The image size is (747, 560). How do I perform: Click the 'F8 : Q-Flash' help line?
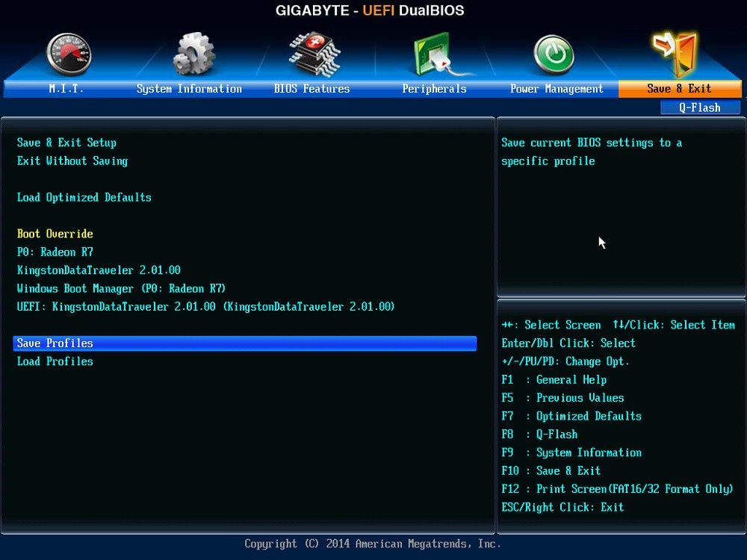540,435
